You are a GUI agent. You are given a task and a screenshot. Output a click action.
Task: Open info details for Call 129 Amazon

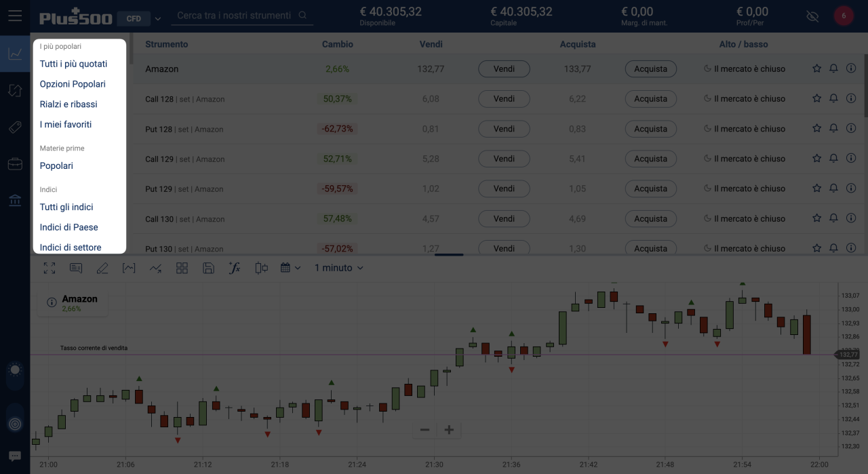pos(851,159)
